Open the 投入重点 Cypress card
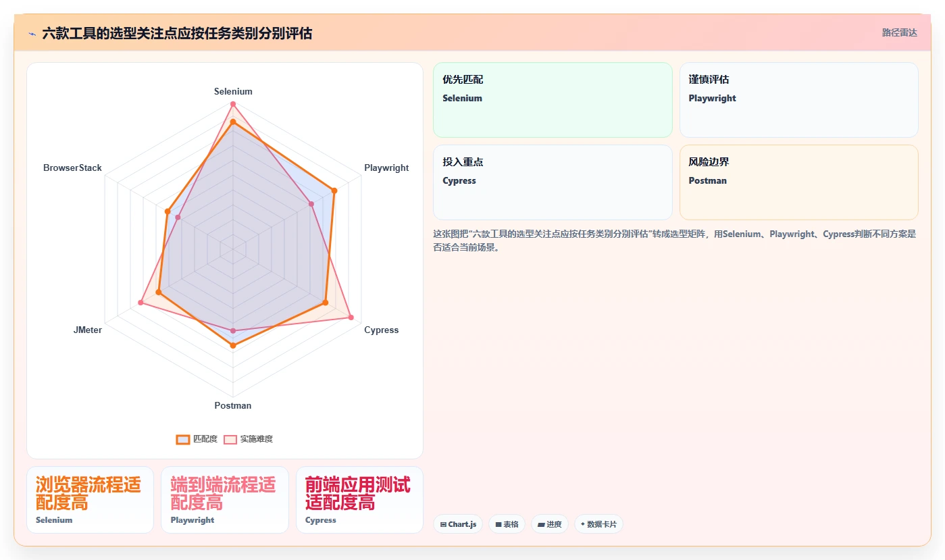This screenshot has width=945, height=560. tap(553, 182)
